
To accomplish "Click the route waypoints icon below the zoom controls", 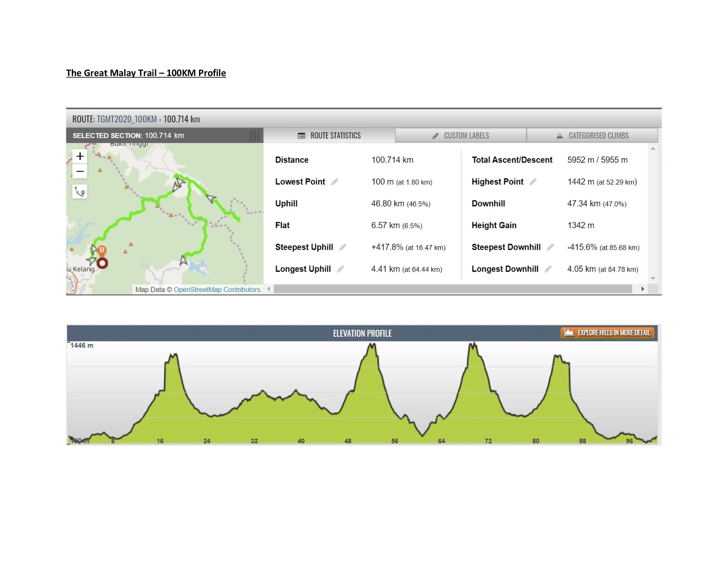I will (80, 192).
